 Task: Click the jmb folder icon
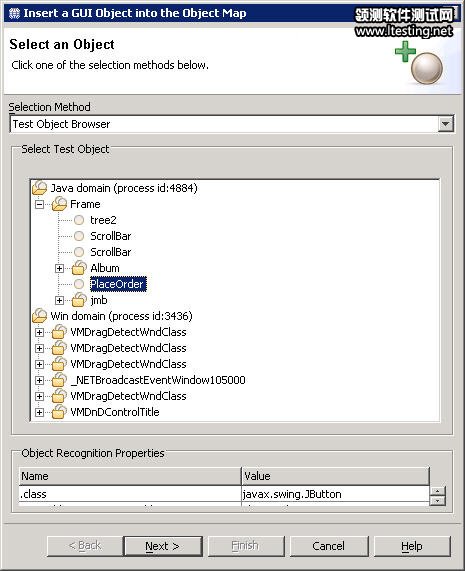[79, 300]
